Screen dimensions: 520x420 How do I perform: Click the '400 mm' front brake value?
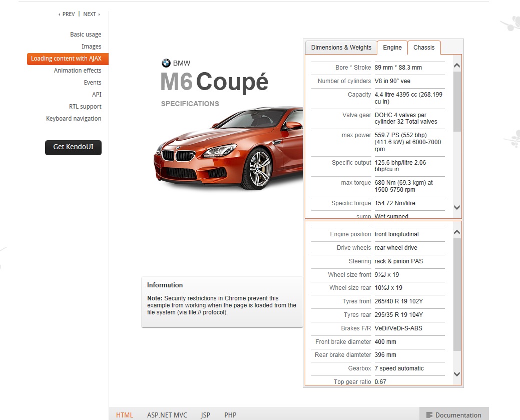(x=385, y=342)
